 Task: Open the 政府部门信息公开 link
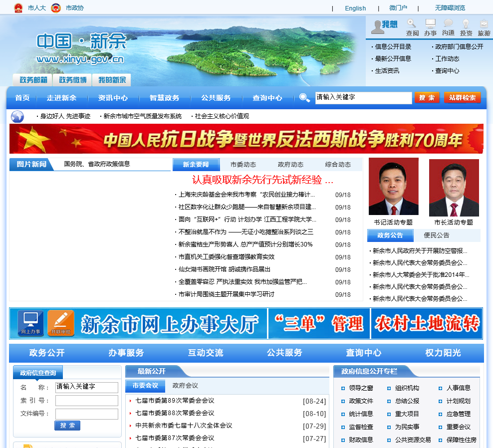point(459,47)
